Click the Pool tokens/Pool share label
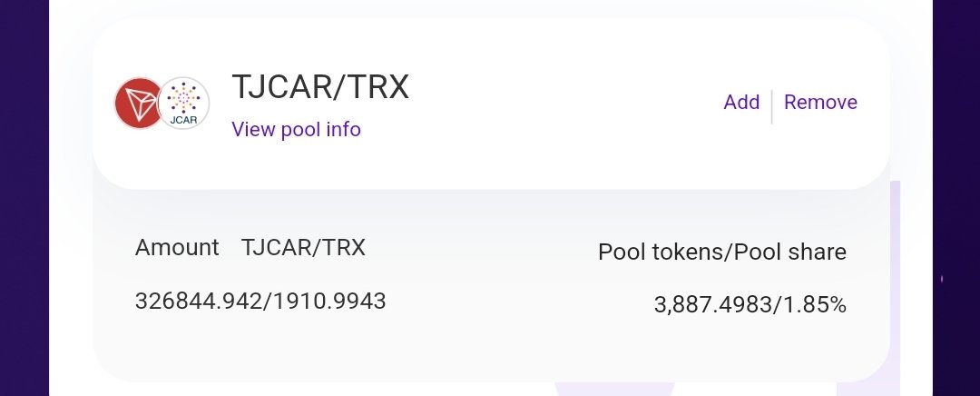The width and height of the screenshot is (980, 396). [722, 252]
